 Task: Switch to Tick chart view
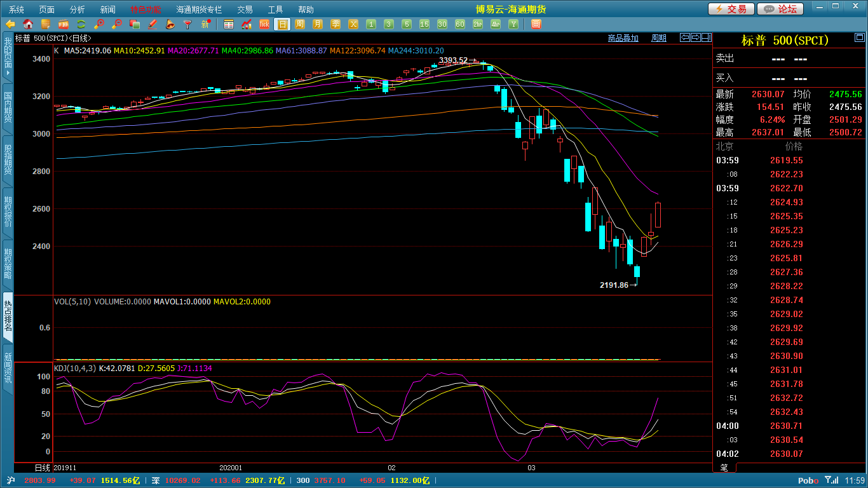point(264,24)
